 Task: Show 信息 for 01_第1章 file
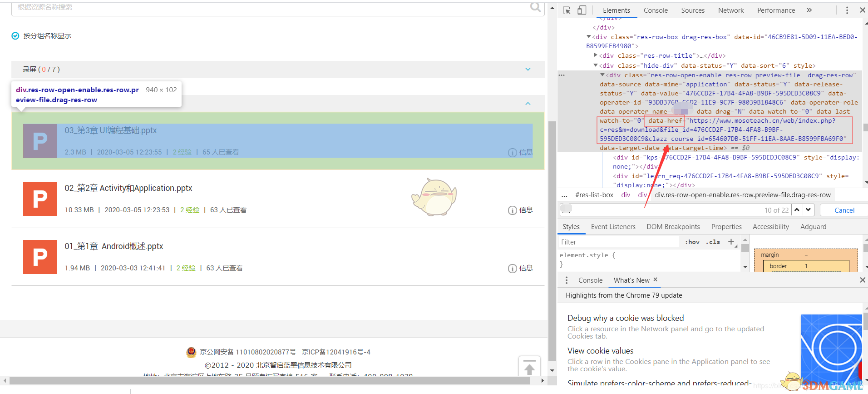coord(520,268)
